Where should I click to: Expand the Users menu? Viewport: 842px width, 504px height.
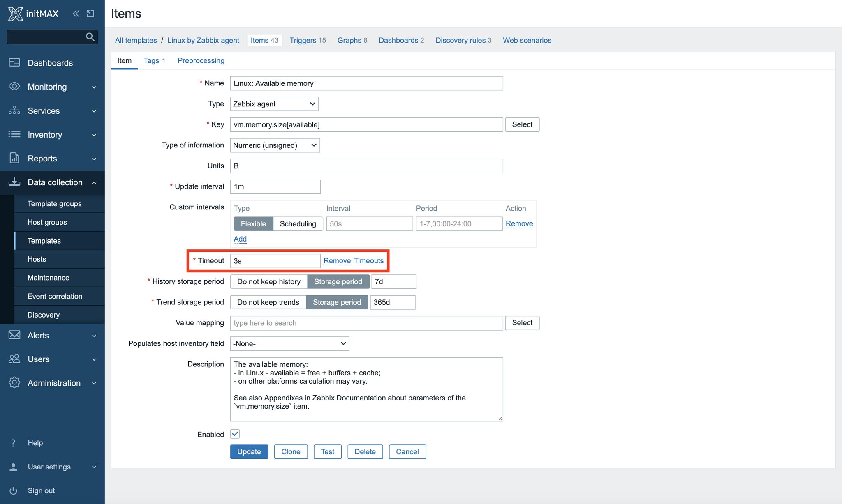(x=94, y=359)
